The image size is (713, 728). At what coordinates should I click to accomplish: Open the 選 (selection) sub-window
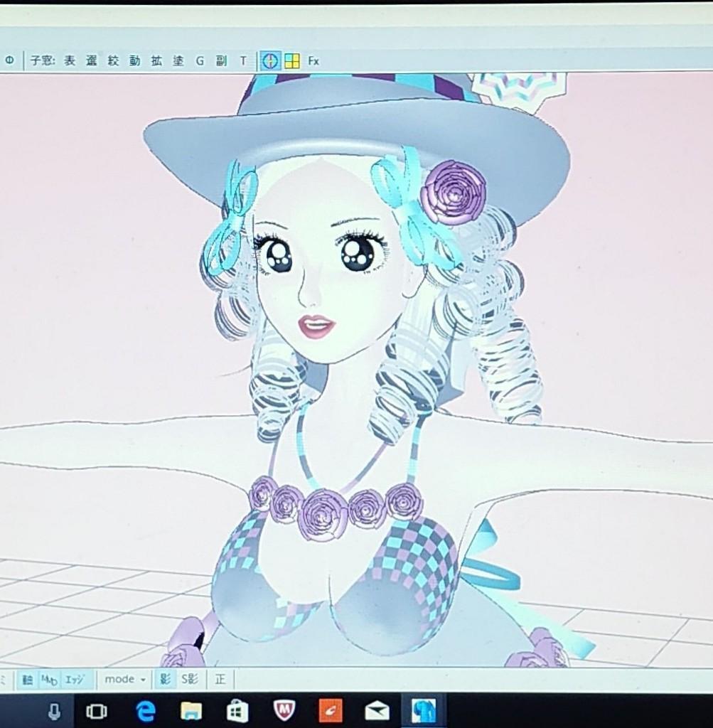(x=92, y=60)
